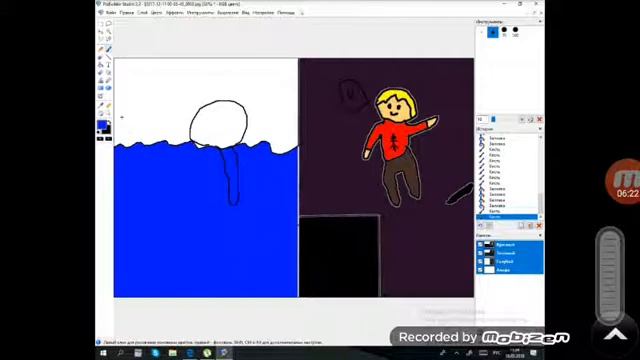Click the taskbar clock
Image resolution: width=640 pixels, height=360 pixels.
pos(515,353)
